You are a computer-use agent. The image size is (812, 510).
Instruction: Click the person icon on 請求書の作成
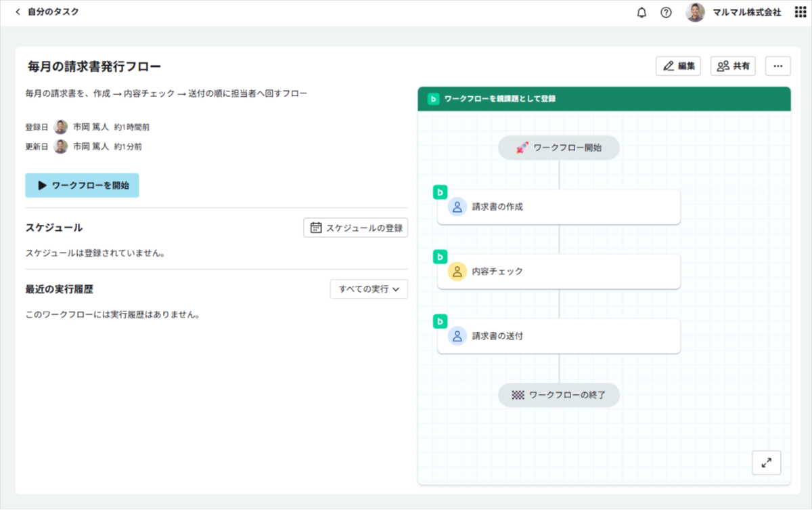coord(457,207)
